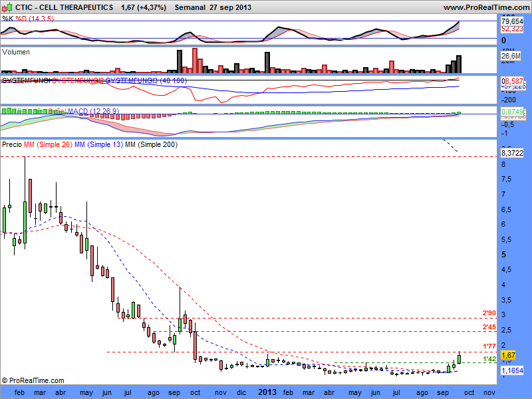Screen dimensions: 532x399
Task: Click the Semanal timeframe label
Action: pos(190,7)
